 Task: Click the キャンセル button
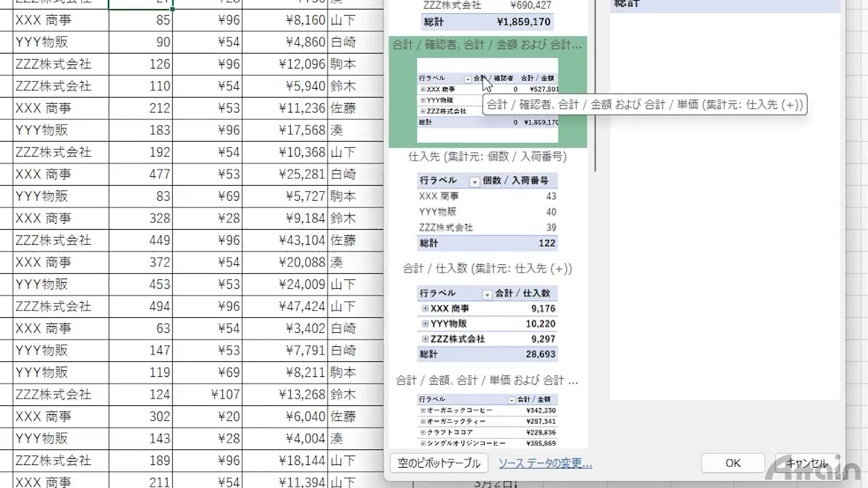point(806,463)
